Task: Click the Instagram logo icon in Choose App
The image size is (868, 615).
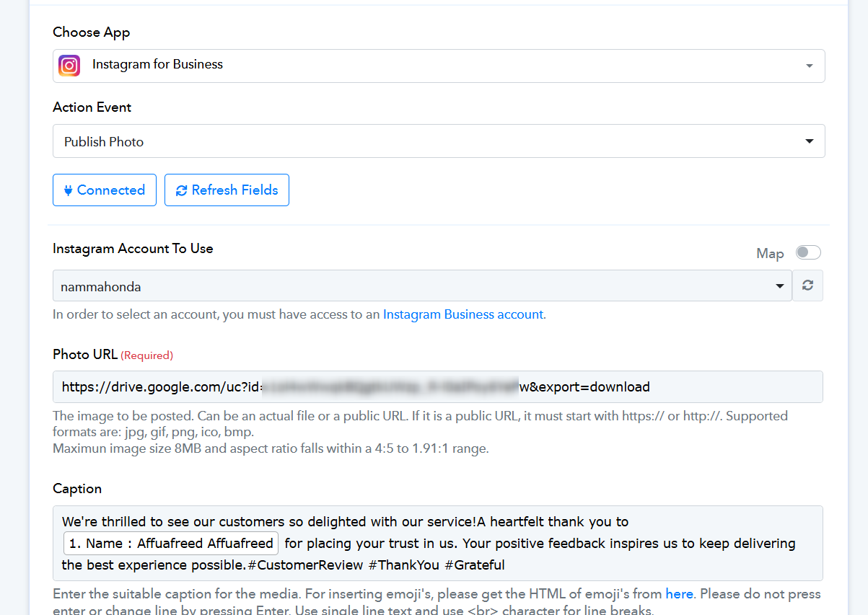Action: [x=69, y=66]
